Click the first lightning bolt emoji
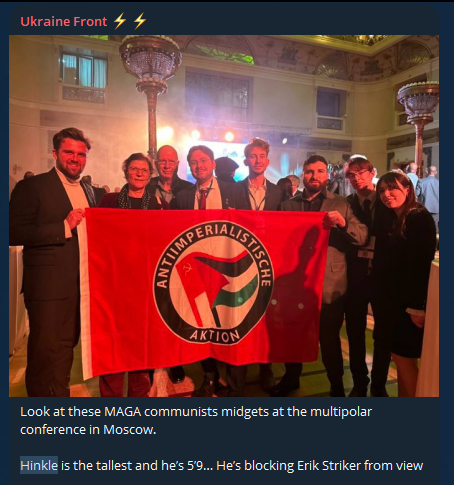The height and width of the screenshot is (485, 454). tap(119, 21)
